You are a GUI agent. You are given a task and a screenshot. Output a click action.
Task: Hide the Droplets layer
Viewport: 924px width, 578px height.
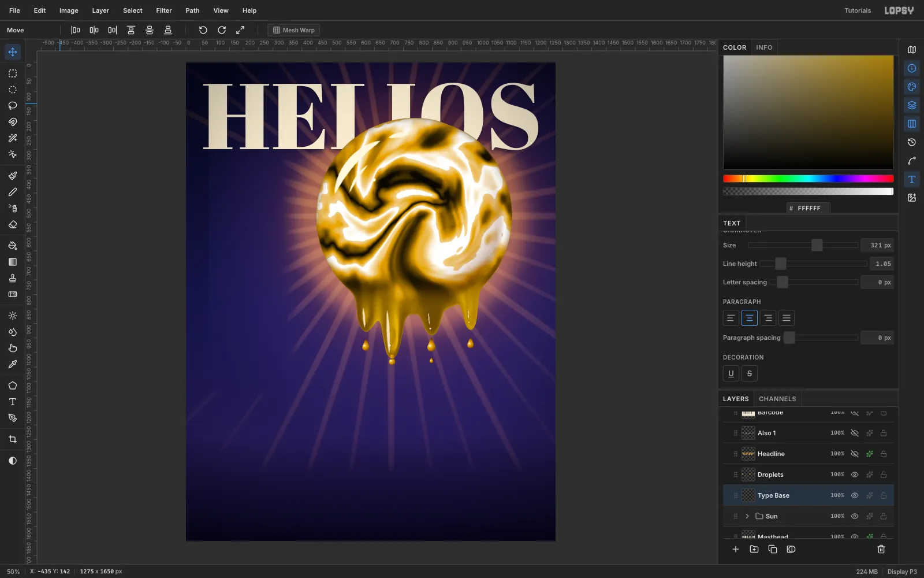[855, 475]
